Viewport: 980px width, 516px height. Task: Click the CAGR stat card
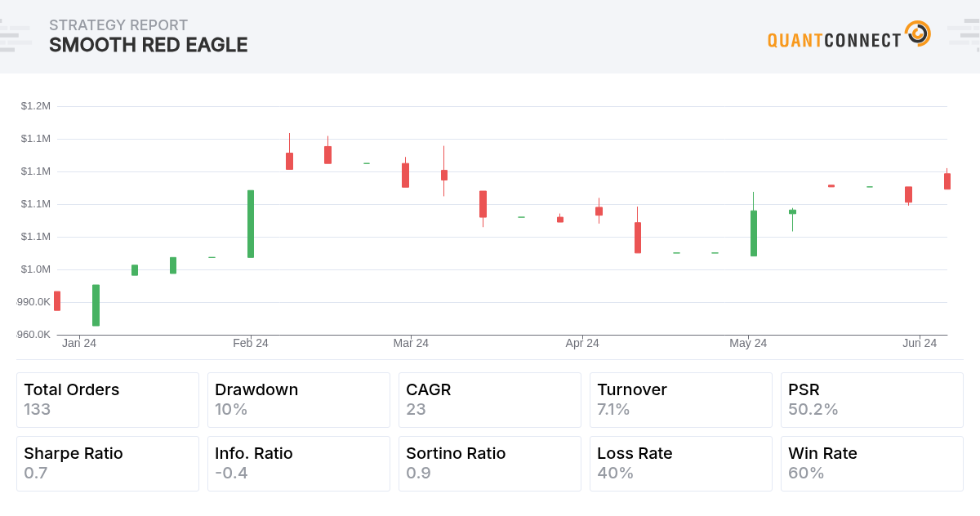click(490, 400)
